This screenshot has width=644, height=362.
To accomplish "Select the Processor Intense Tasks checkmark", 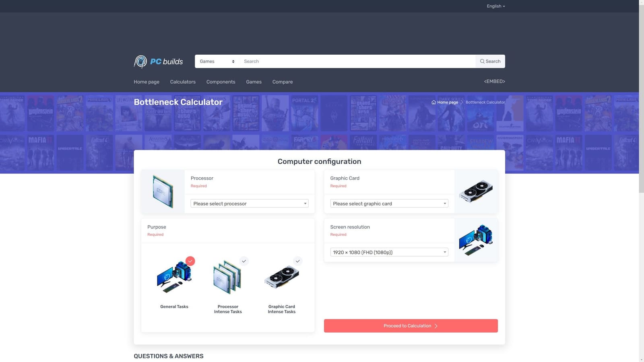I will [244, 261].
